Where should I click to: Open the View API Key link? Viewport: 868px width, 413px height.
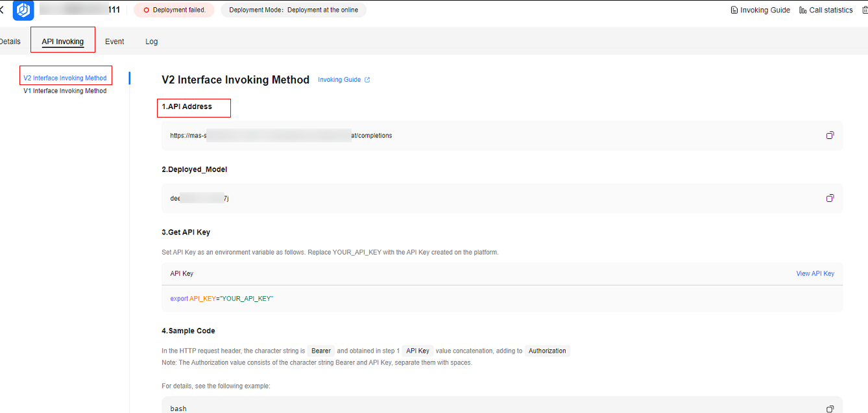[x=815, y=273]
